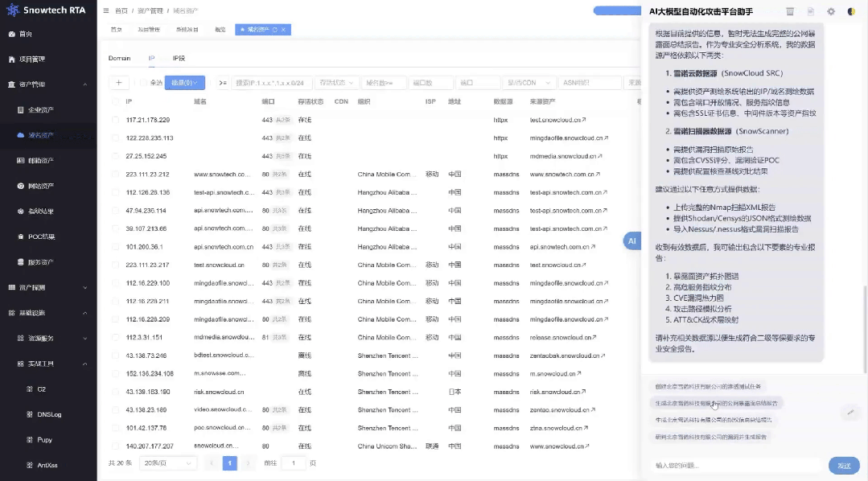Open the 是否CDN filter dropdown

529,83
